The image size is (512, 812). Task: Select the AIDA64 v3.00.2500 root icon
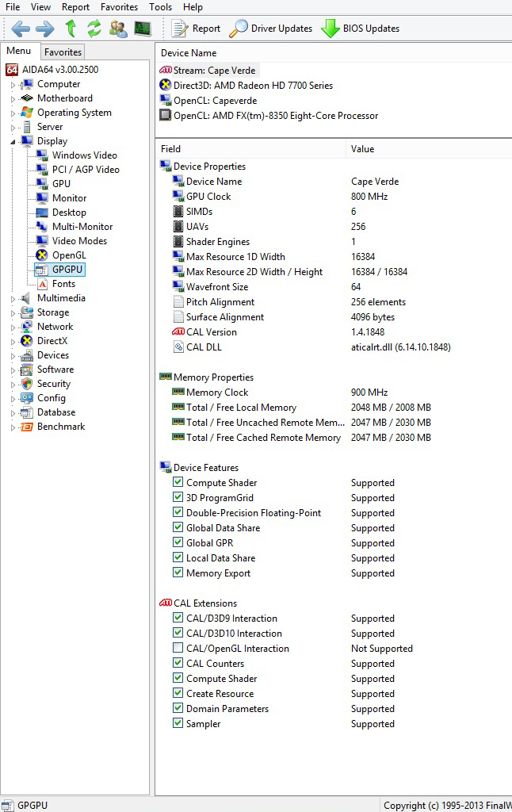(12, 70)
